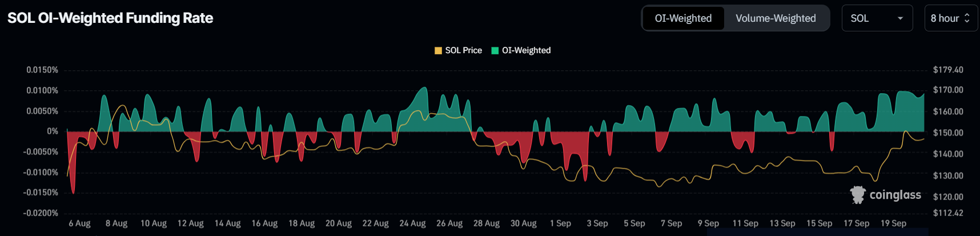Viewport: 980px width, 236px height.
Task: Click the 14 Aug date label
Action: tap(227, 223)
